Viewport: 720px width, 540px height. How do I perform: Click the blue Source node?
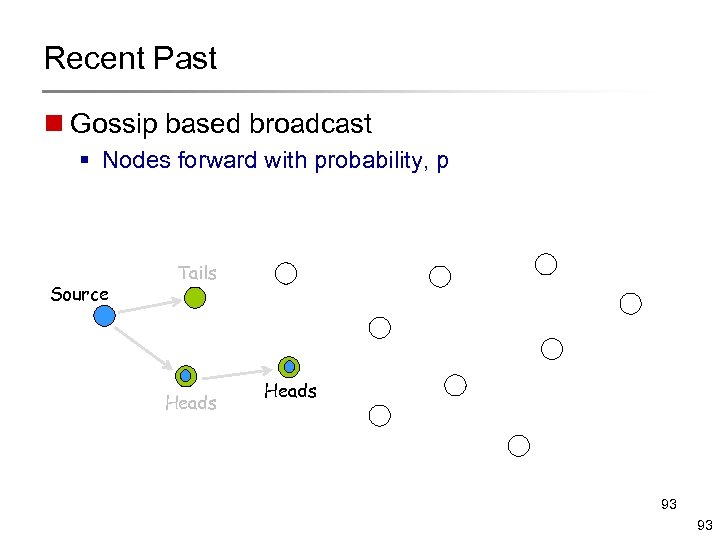pyautogui.click(x=105, y=316)
